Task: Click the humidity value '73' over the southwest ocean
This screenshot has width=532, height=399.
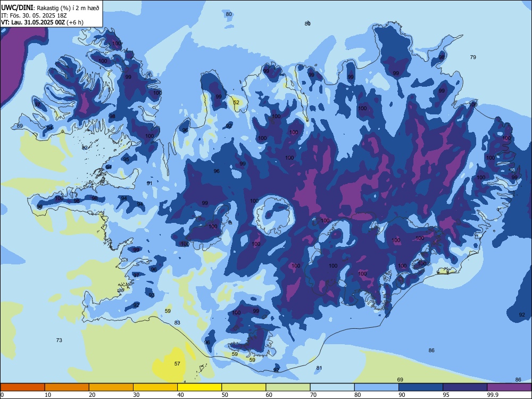Action: point(59,340)
